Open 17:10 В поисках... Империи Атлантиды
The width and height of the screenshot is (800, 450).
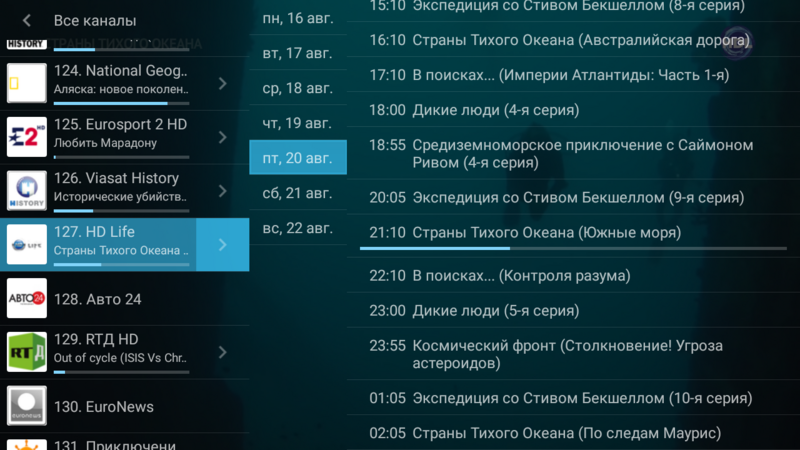click(x=573, y=75)
